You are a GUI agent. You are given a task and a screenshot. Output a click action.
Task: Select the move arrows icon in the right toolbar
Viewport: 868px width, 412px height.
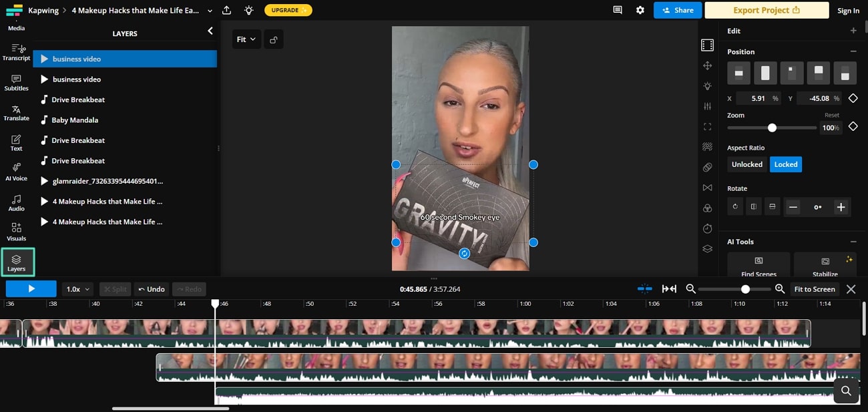(707, 65)
